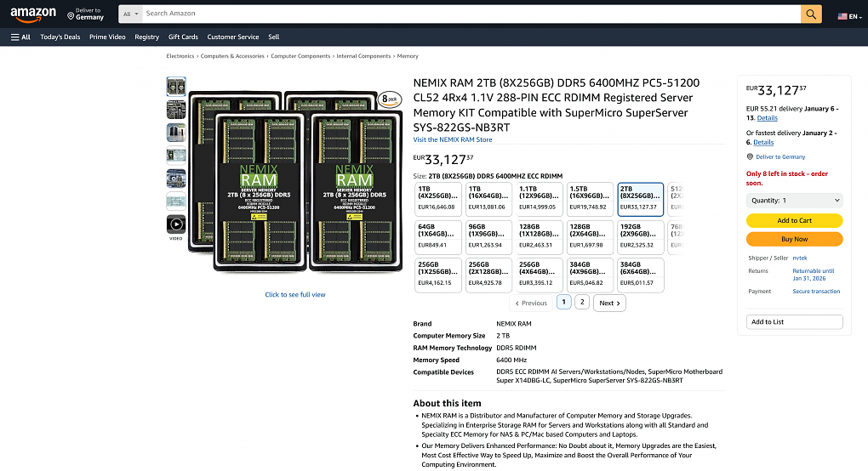
Task: Select 1TB (16X64GB) size option
Action: click(x=488, y=199)
